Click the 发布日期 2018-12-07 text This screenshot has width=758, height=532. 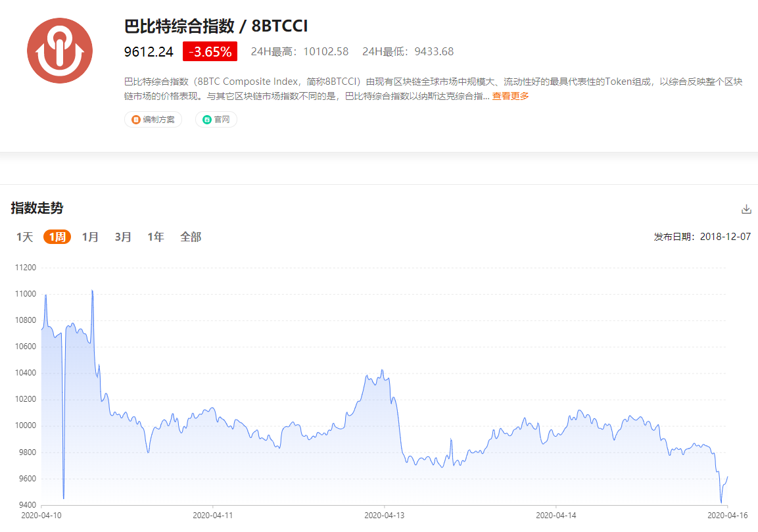[x=702, y=237]
